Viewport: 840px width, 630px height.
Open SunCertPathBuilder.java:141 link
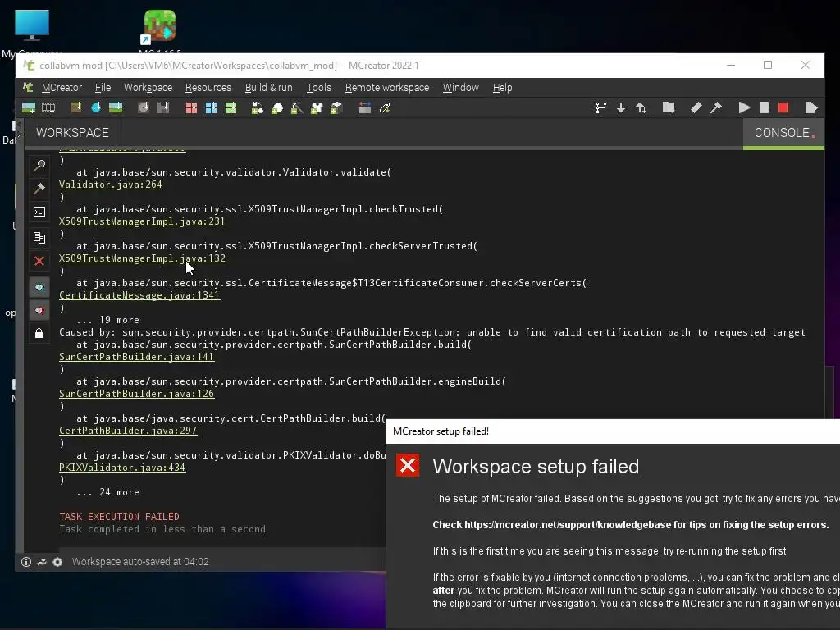[137, 358]
